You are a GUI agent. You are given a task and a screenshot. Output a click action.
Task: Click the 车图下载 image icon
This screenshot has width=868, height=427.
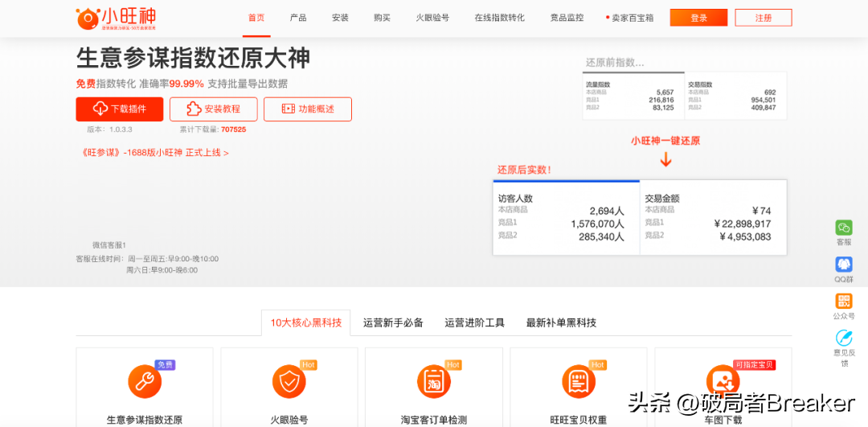pos(723,381)
